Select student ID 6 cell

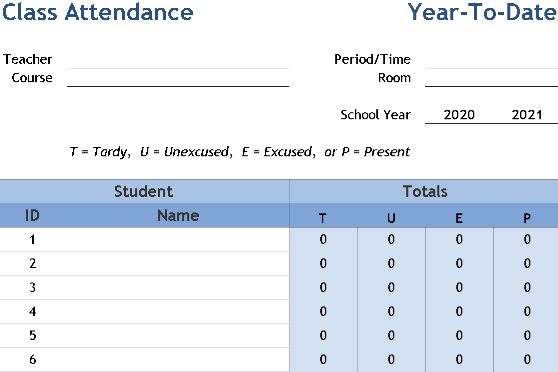[32, 360]
